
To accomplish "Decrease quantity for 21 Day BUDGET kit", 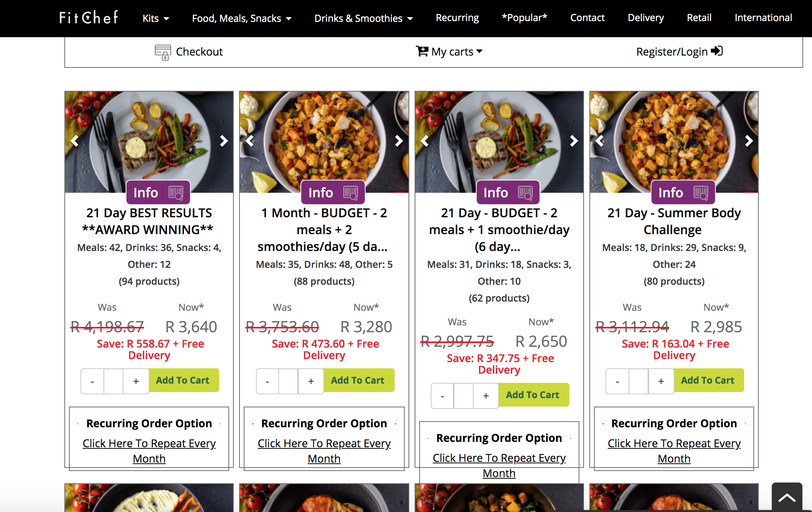I will [442, 395].
